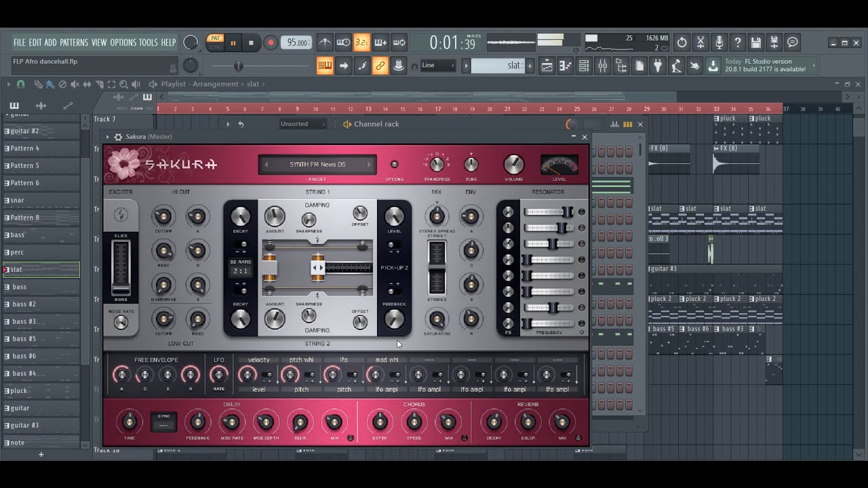Stop playback in transport panel
Screen dimensions: 868x488
(251, 43)
